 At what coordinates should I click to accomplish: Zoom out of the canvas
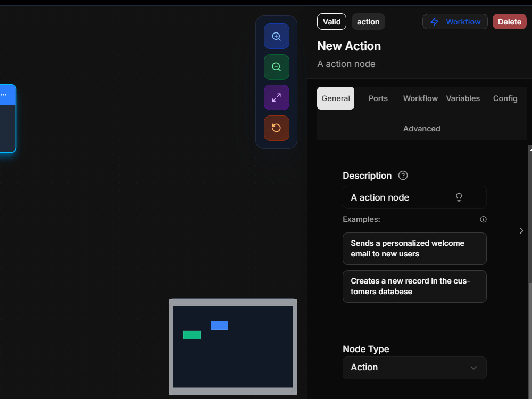coord(276,67)
